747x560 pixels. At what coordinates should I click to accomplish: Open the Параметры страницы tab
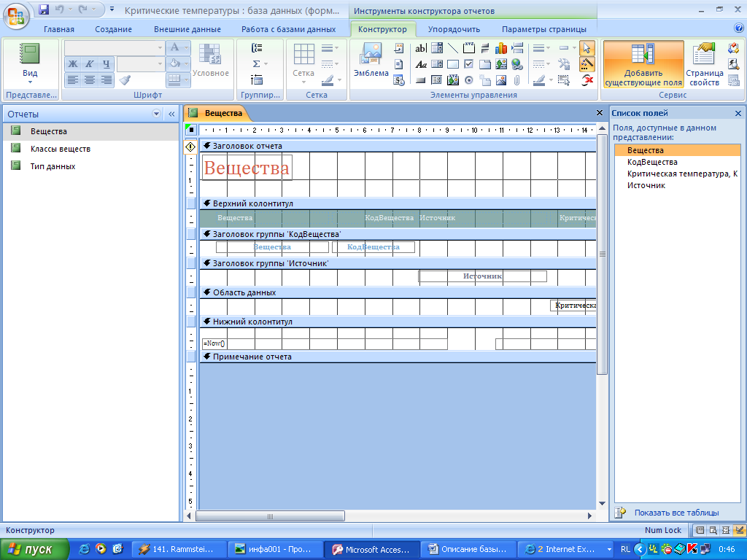(544, 29)
